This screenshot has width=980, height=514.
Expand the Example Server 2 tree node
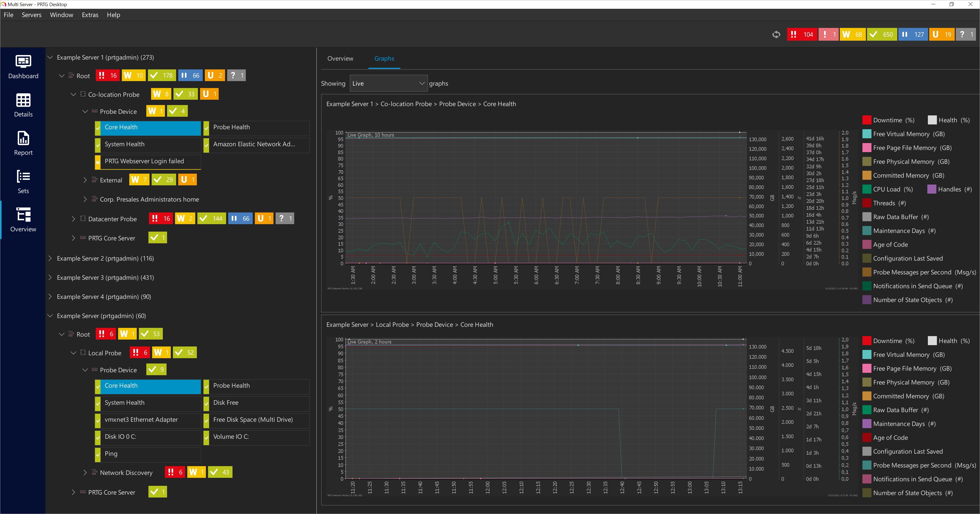(50, 258)
